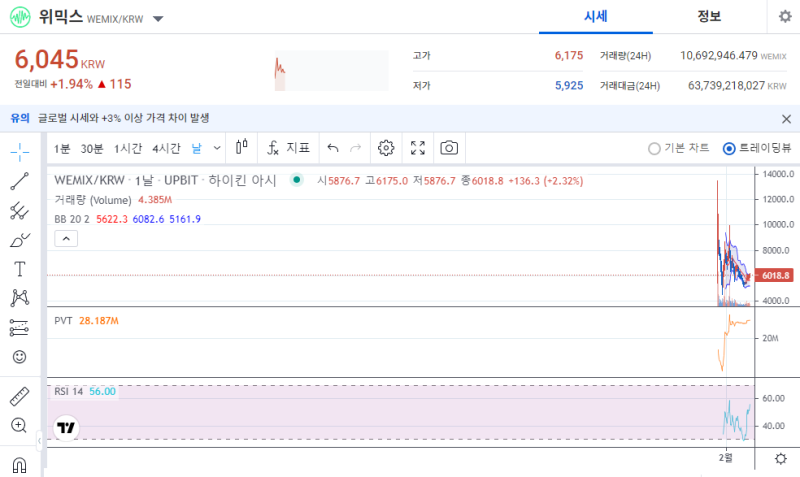This screenshot has width=800, height=477.
Task: Pick the brush drawing tool
Action: (19, 240)
